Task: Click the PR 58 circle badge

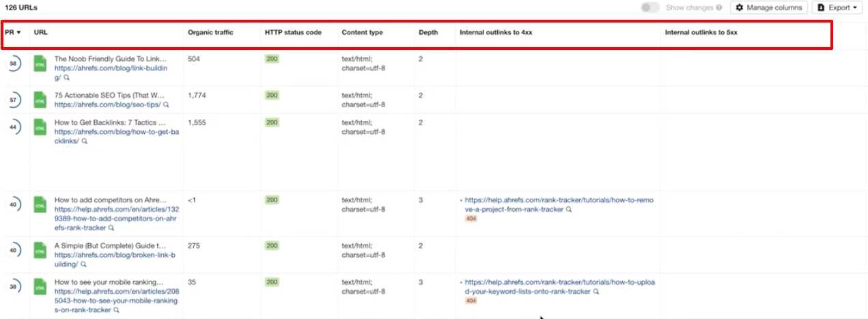Action: tap(14, 64)
